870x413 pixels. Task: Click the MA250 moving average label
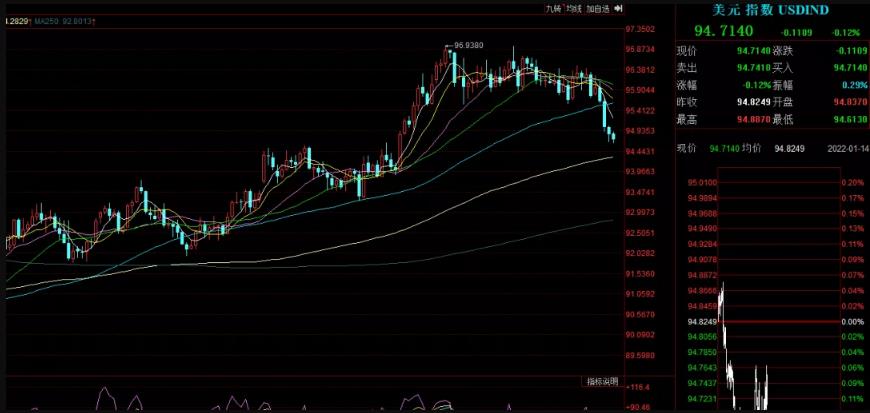click(x=51, y=18)
